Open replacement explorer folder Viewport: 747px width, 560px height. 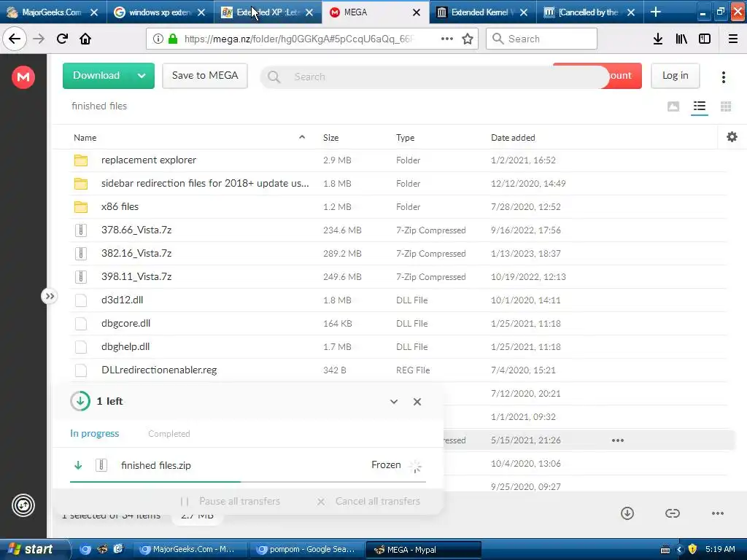(148, 160)
